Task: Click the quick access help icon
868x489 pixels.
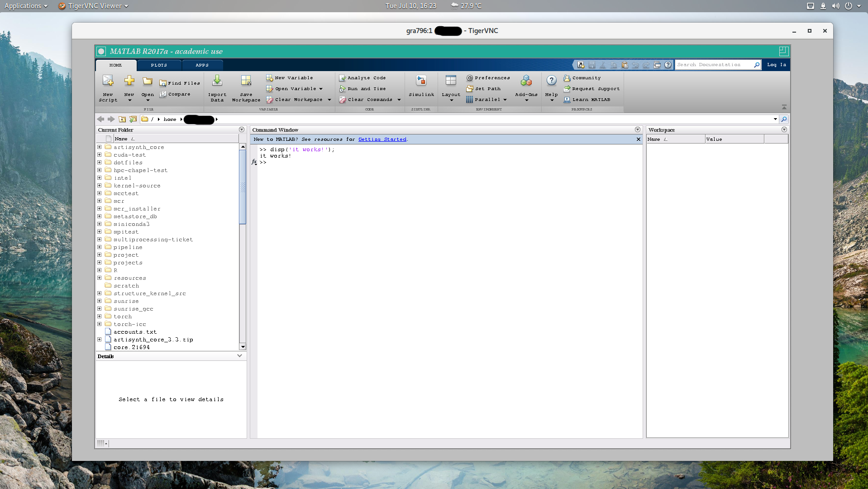Action: pyautogui.click(x=668, y=65)
